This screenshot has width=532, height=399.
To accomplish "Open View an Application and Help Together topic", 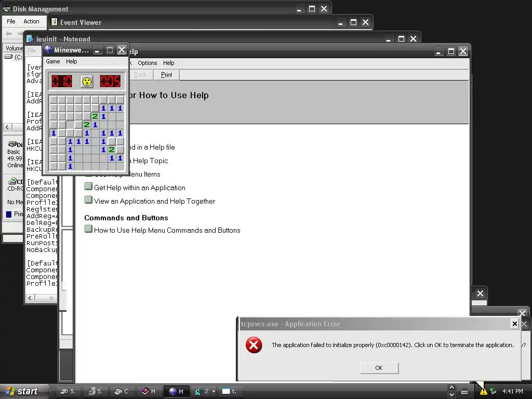I will pyautogui.click(x=154, y=201).
